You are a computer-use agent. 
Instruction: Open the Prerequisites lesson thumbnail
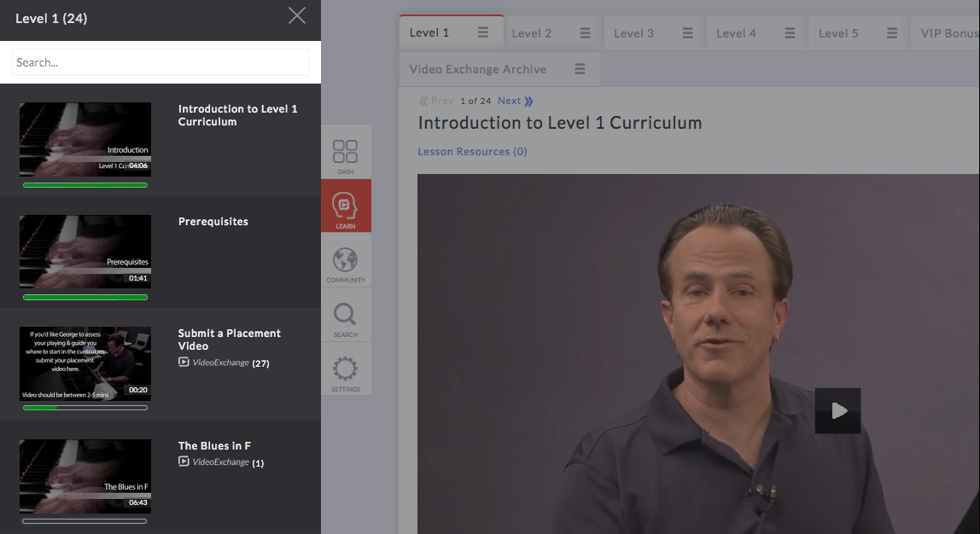coord(85,252)
